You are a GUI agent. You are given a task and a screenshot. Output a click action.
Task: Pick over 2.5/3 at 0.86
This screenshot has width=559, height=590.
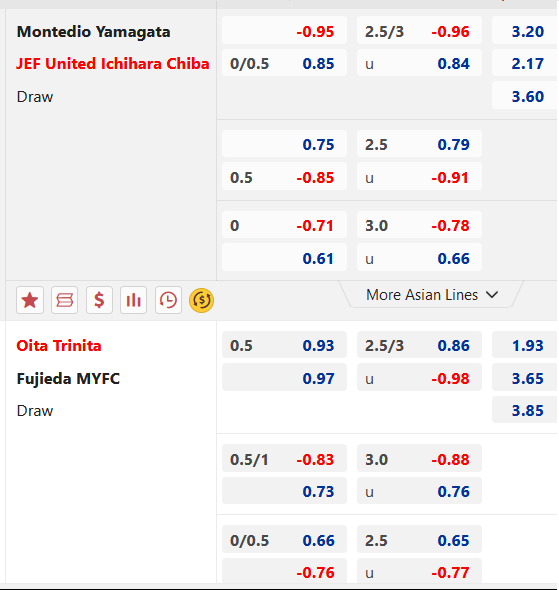click(x=419, y=345)
